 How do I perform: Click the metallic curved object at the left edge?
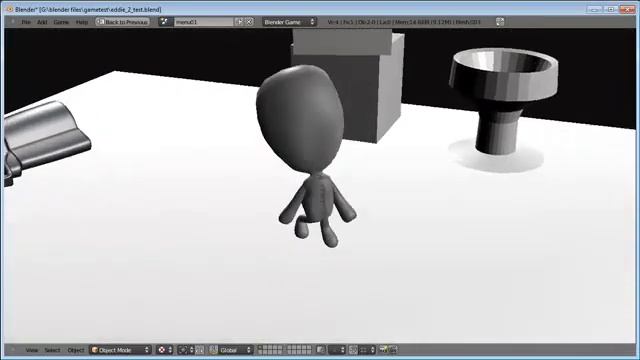pos(45,141)
